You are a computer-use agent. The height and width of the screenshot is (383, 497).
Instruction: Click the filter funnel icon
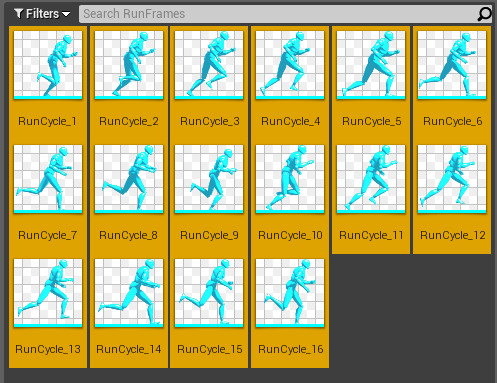pyautogui.click(x=19, y=14)
